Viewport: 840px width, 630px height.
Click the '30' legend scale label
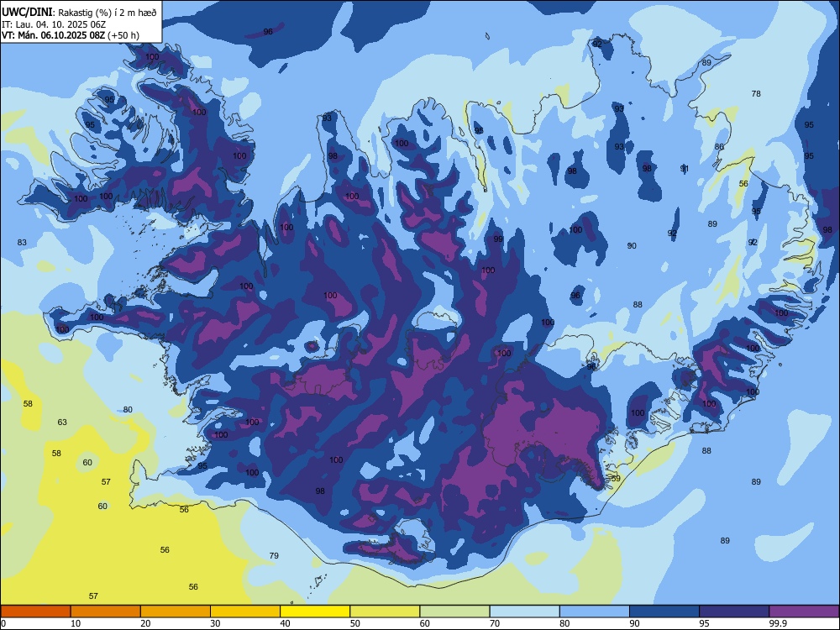pos(215,623)
